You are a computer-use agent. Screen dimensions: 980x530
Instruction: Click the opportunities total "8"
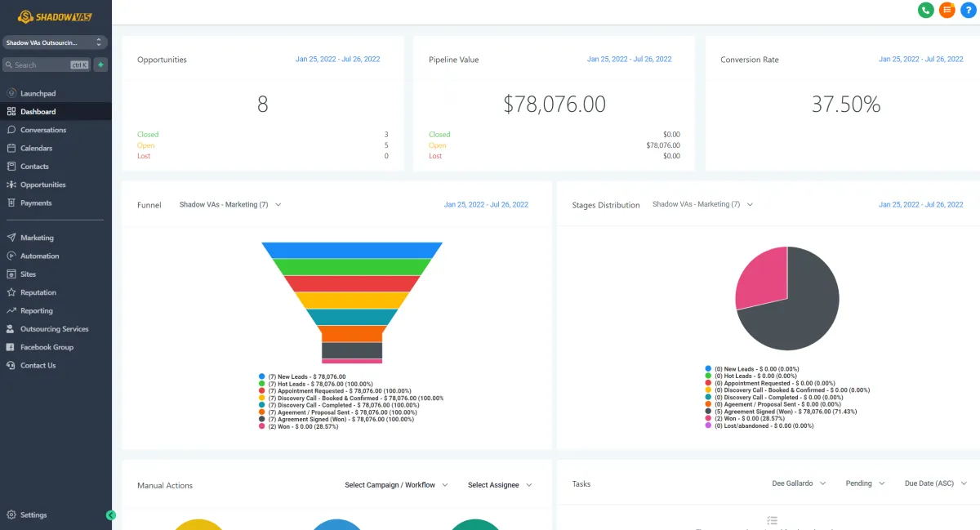click(262, 104)
